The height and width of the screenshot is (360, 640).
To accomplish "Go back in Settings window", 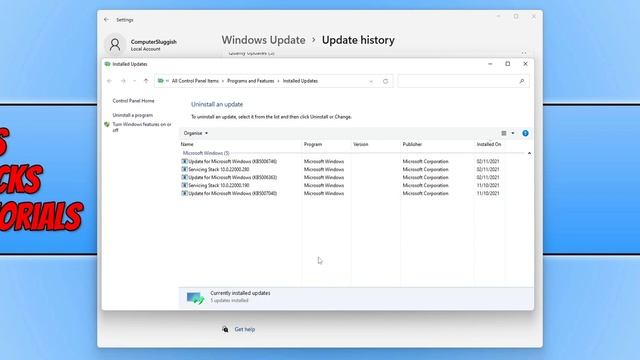I will [x=107, y=20].
